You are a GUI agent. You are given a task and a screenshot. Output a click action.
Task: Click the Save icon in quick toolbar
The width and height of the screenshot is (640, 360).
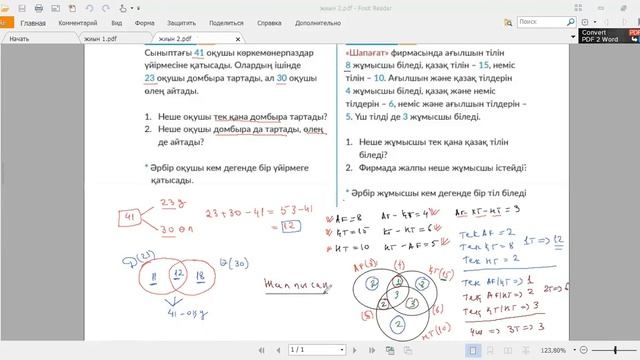[x=22, y=8]
